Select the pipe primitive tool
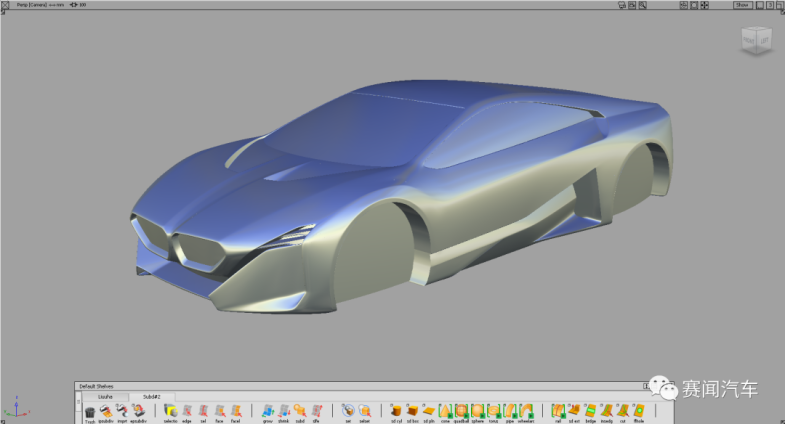 tap(509, 411)
